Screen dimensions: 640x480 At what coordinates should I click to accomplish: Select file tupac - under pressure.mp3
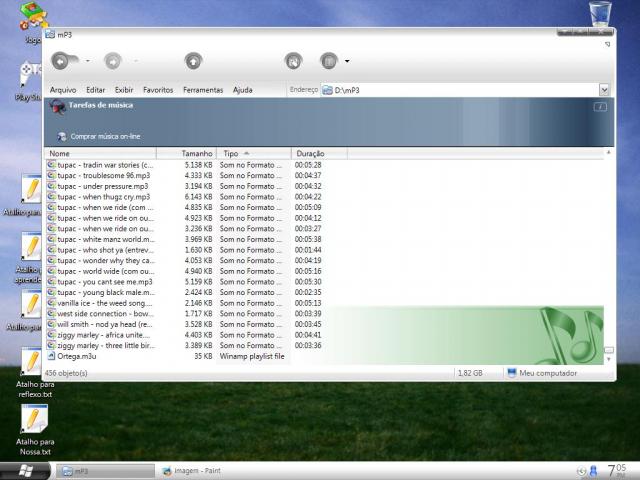pos(103,186)
